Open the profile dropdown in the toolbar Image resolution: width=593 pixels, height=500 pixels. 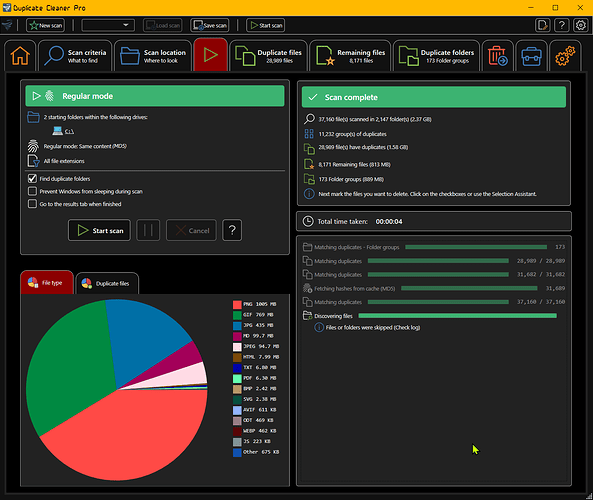[108, 25]
